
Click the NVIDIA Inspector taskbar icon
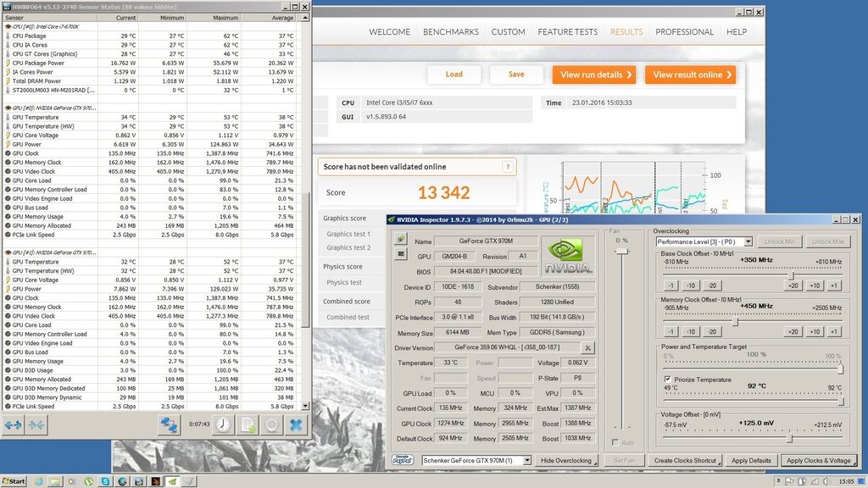173,481
